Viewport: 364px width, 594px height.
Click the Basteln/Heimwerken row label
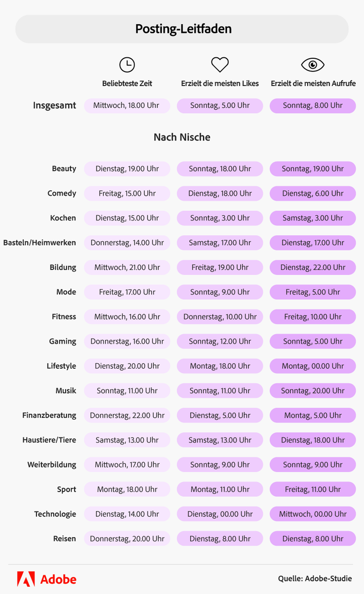[x=40, y=242]
